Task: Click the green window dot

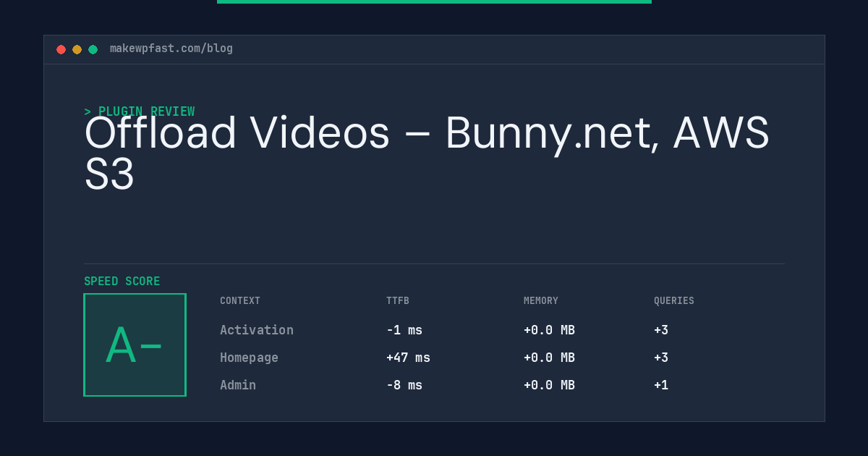Action: coord(93,49)
